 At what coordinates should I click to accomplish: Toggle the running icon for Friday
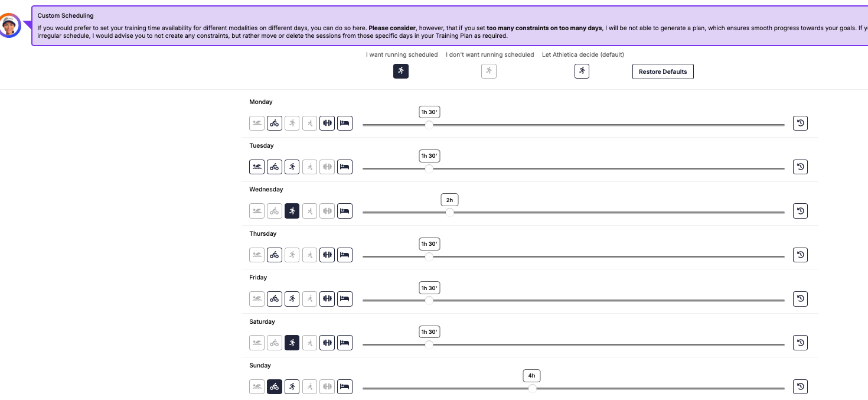click(x=292, y=299)
